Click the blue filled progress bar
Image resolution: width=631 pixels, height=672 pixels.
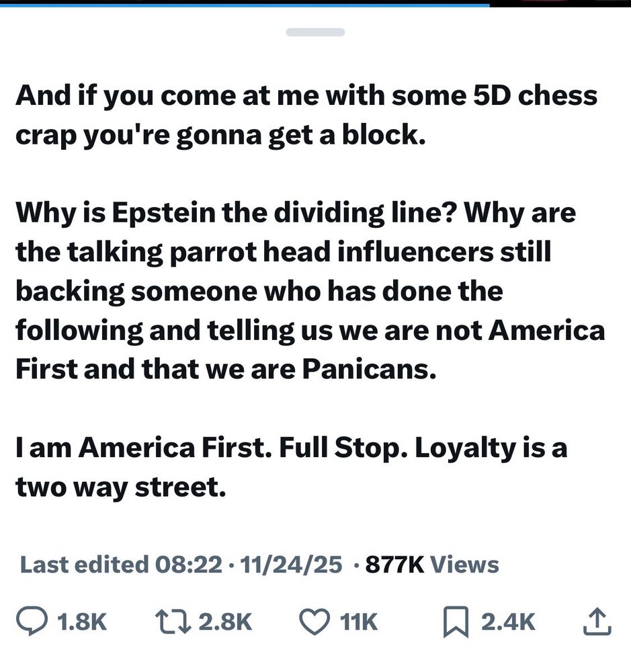(245, 5)
